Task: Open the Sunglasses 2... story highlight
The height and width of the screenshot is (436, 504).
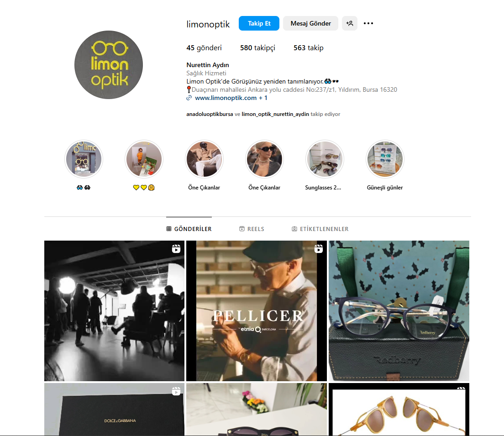Action: tap(325, 159)
